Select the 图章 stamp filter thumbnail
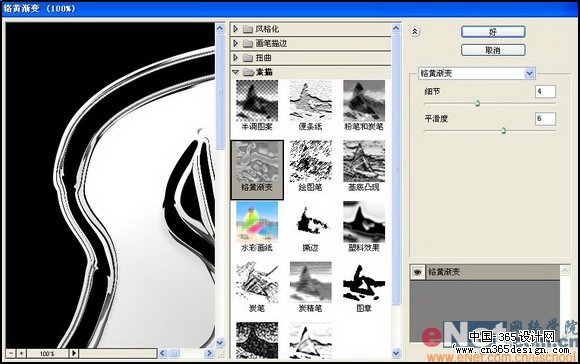Screen dimensions: 580x364 tap(364, 283)
